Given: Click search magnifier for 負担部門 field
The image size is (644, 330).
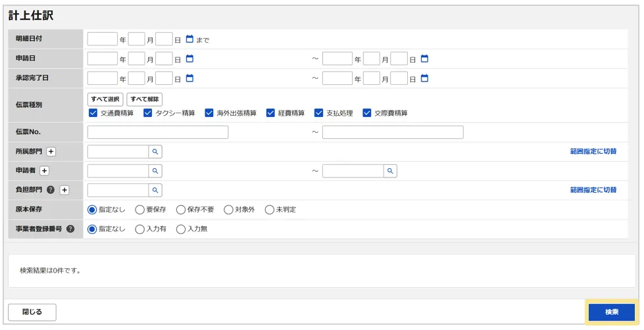Looking at the screenshot, I should [155, 190].
